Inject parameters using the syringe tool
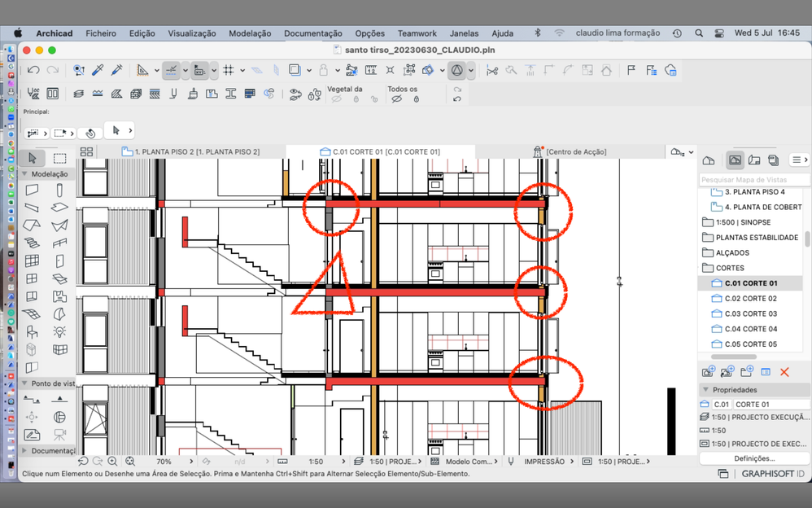This screenshot has height=508, width=812. pyautogui.click(x=116, y=69)
